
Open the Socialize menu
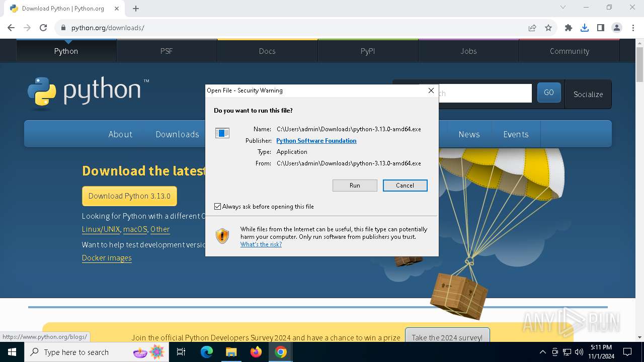pos(588,94)
